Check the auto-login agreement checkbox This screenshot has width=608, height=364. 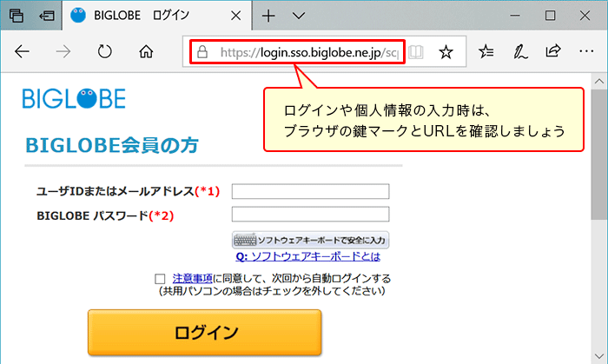[x=160, y=279]
